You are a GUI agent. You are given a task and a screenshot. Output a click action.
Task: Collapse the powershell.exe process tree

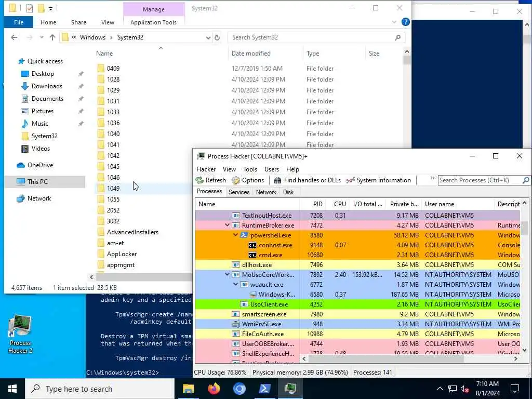pyautogui.click(x=235, y=235)
